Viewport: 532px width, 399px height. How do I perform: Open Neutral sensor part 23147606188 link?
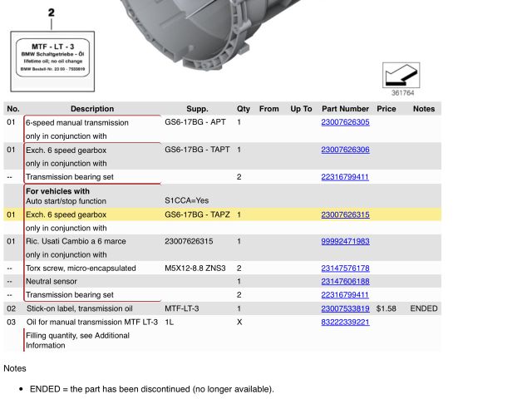[345, 282]
